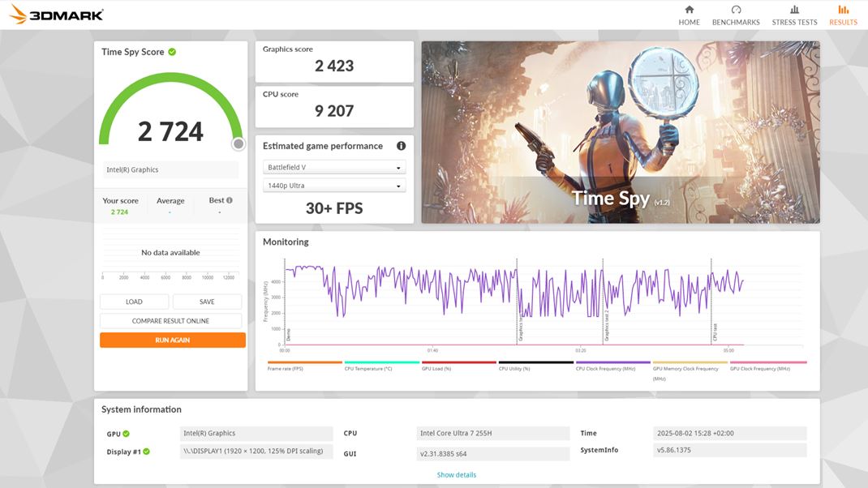Click the Intel Core Ultra 7 255H field

pos(492,433)
